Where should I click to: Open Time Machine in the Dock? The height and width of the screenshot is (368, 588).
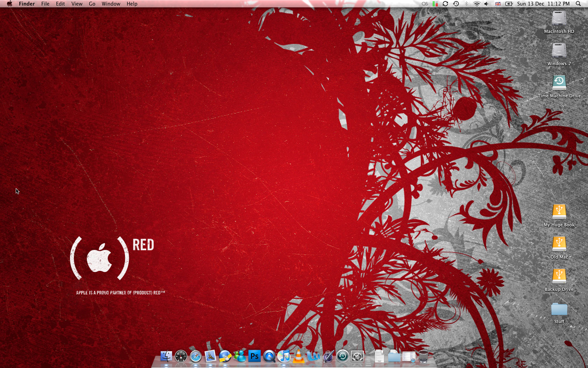pos(343,356)
